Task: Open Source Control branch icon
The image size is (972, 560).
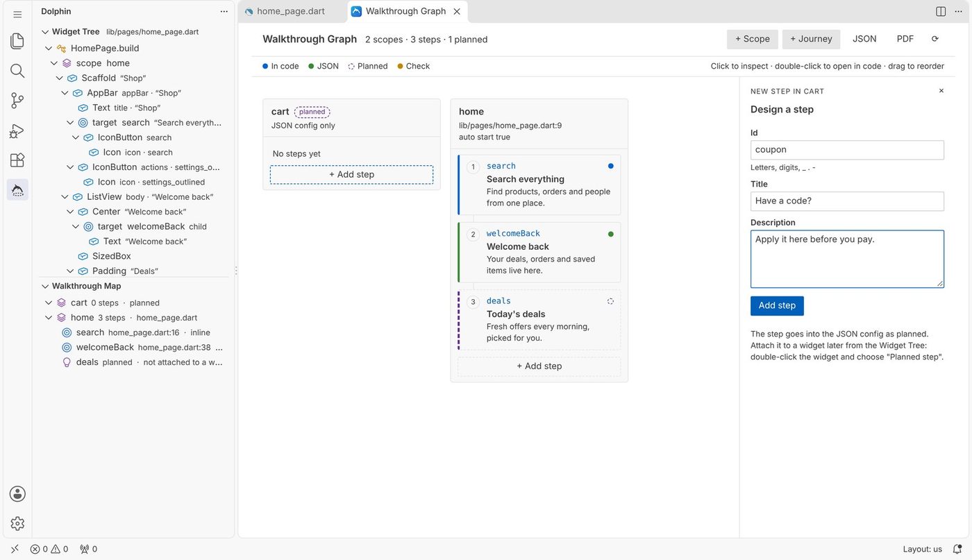Action: [x=17, y=101]
